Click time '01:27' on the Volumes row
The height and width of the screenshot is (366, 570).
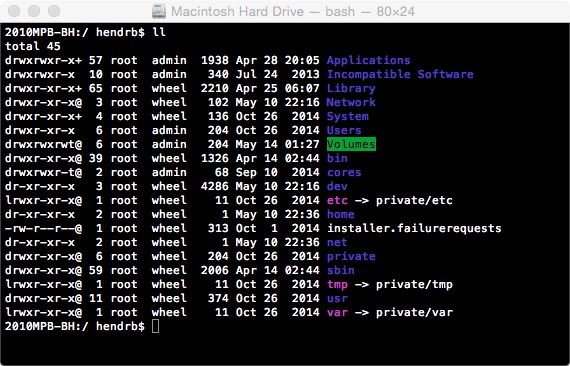302,144
